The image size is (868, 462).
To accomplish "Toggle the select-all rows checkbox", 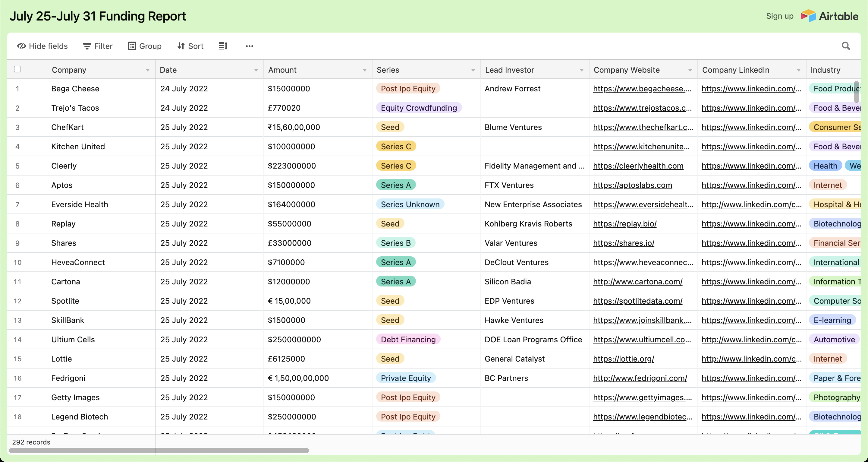I will (x=17, y=69).
